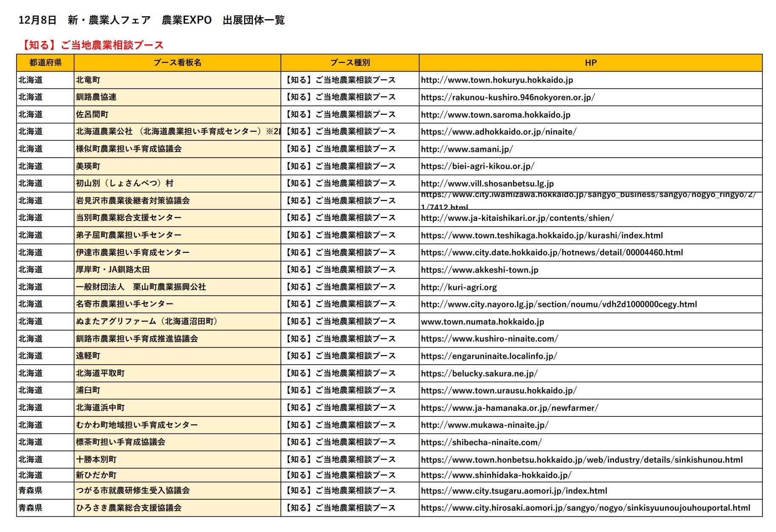Visit the biei-agri-kikou.or.jp link
The image size is (776, 532).
tap(477, 166)
